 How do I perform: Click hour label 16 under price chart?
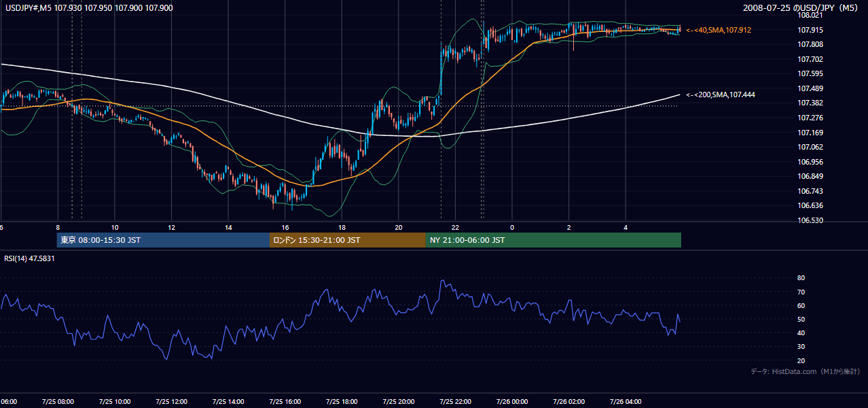[285, 227]
